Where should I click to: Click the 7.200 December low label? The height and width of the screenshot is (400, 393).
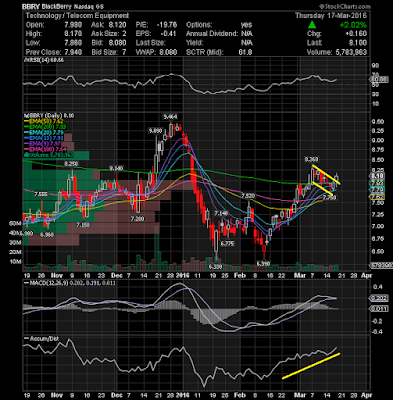click(137, 219)
